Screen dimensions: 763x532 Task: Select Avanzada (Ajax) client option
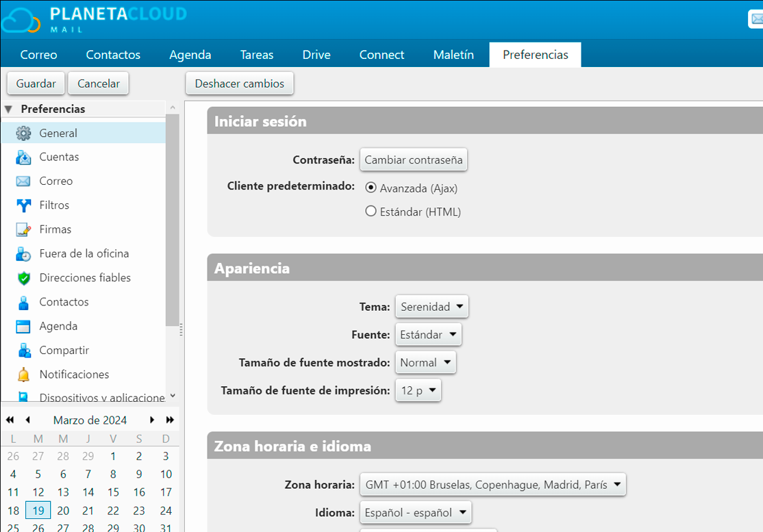[371, 188]
